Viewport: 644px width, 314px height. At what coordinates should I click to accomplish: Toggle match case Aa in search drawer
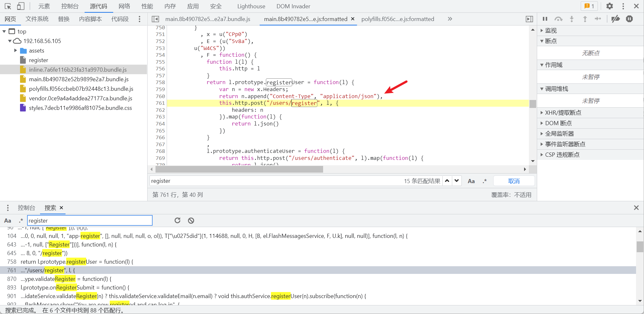[8, 221]
